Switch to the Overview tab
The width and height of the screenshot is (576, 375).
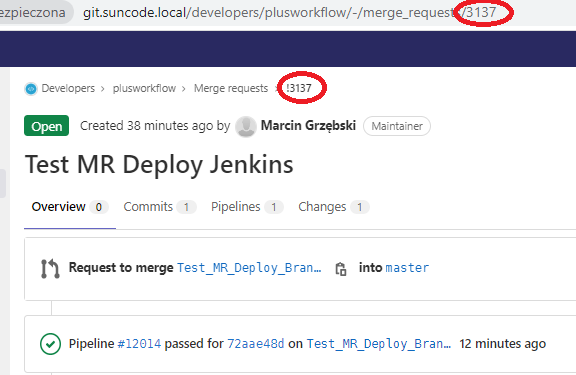[70, 207]
